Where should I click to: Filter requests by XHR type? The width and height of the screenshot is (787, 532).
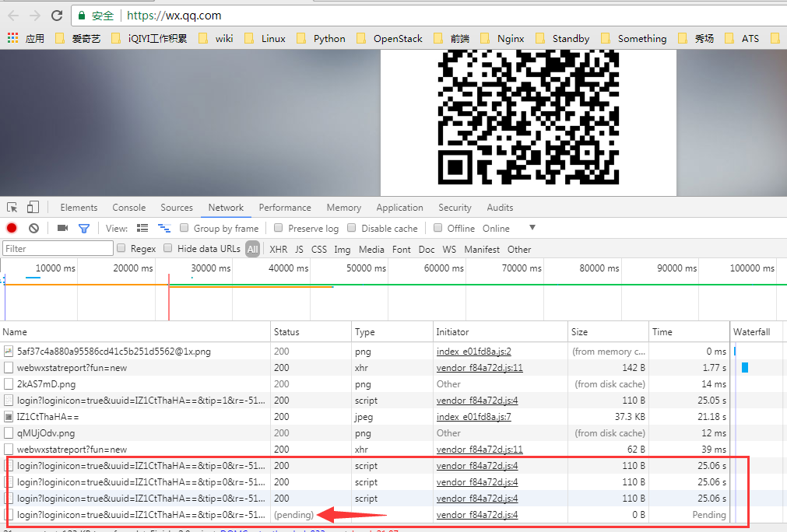(279, 249)
